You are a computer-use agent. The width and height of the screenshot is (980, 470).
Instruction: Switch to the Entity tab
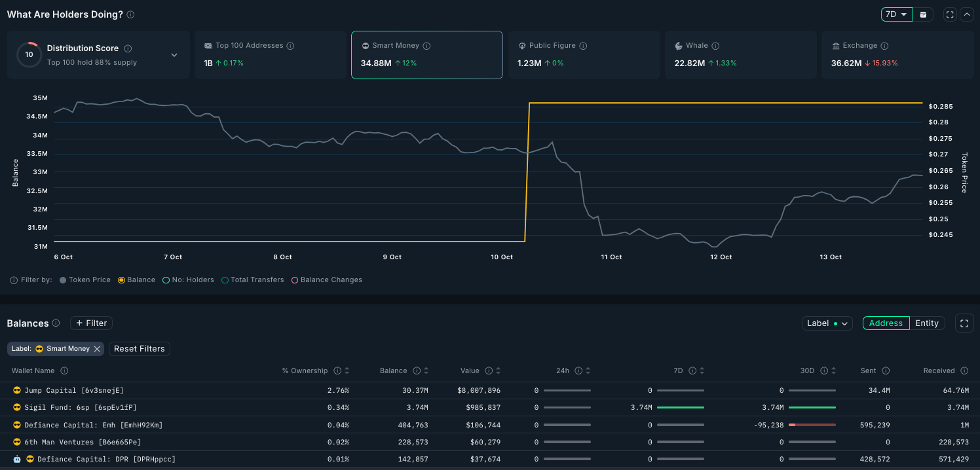(x=927, y=323)
